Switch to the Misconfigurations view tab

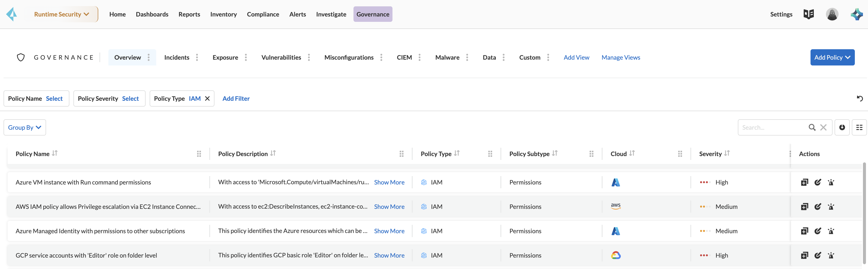click(349, 57)
